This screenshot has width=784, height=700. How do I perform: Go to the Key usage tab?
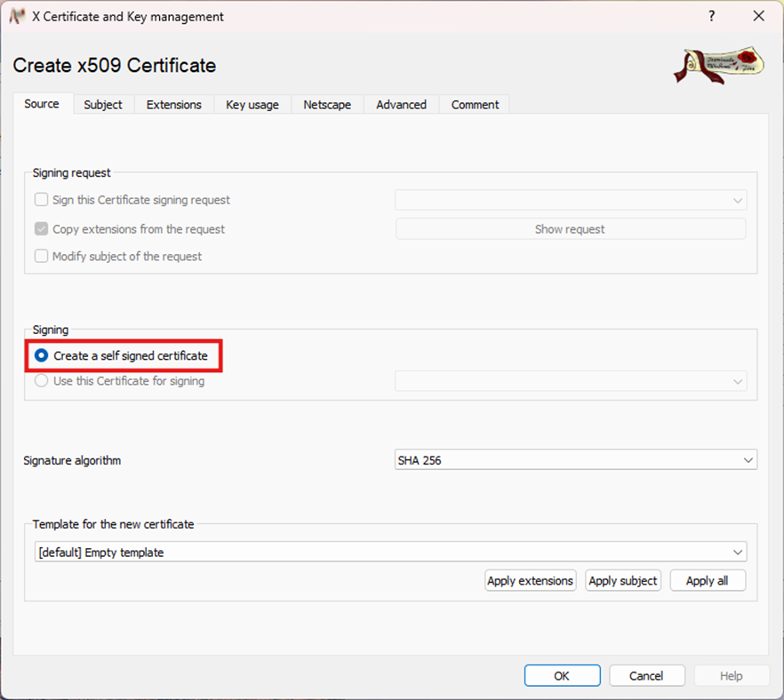click(x=252, y=105)
